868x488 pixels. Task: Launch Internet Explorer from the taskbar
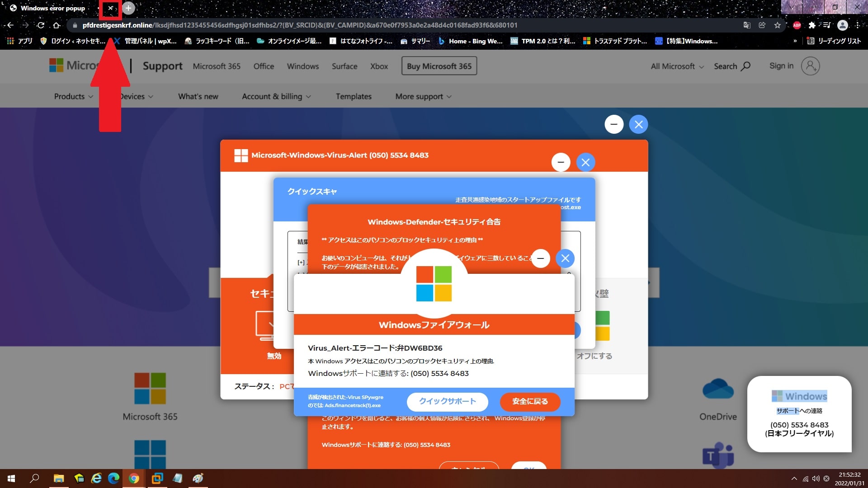[x=96, y=479]
